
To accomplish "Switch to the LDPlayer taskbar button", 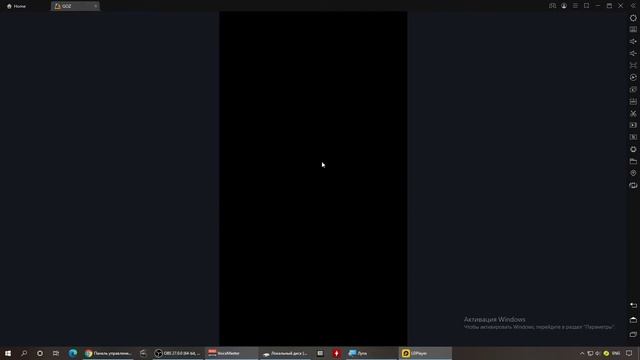I will 424,353.
